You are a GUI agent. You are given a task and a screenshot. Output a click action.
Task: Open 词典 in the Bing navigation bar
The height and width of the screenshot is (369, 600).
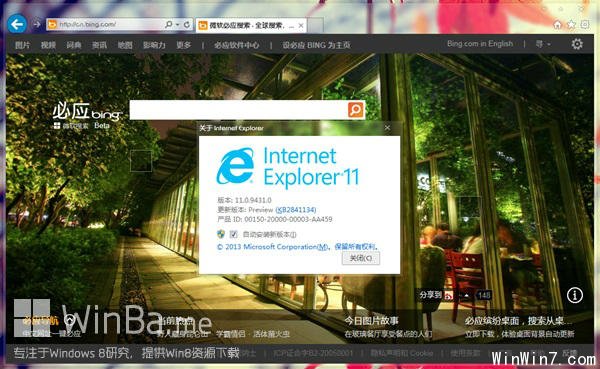point(73,45)
